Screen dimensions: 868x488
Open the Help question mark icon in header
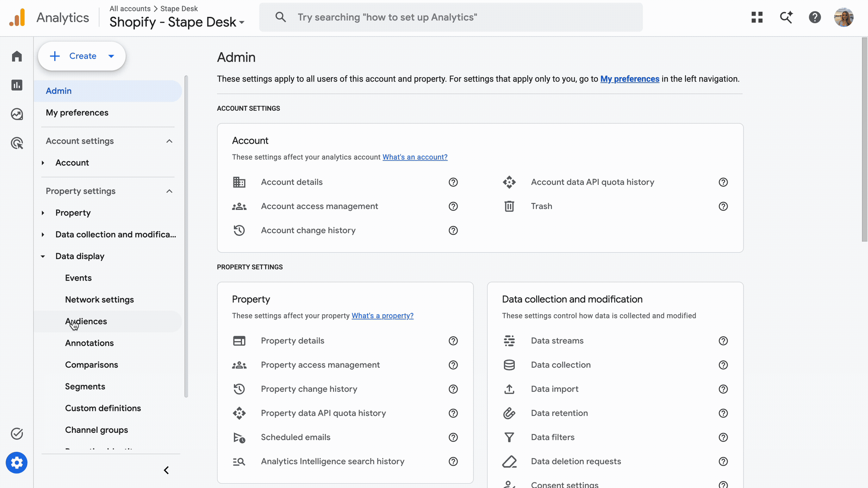815,17
